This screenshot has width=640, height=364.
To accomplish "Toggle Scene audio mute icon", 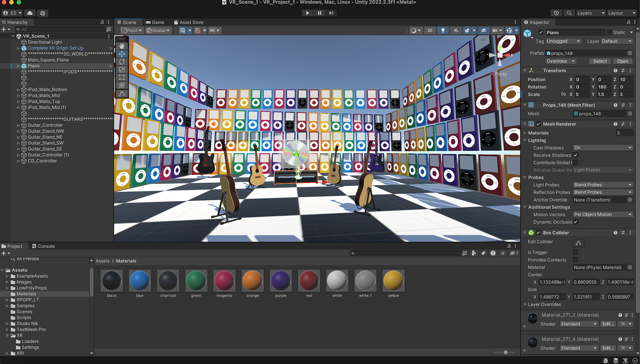I will point(456,30).
